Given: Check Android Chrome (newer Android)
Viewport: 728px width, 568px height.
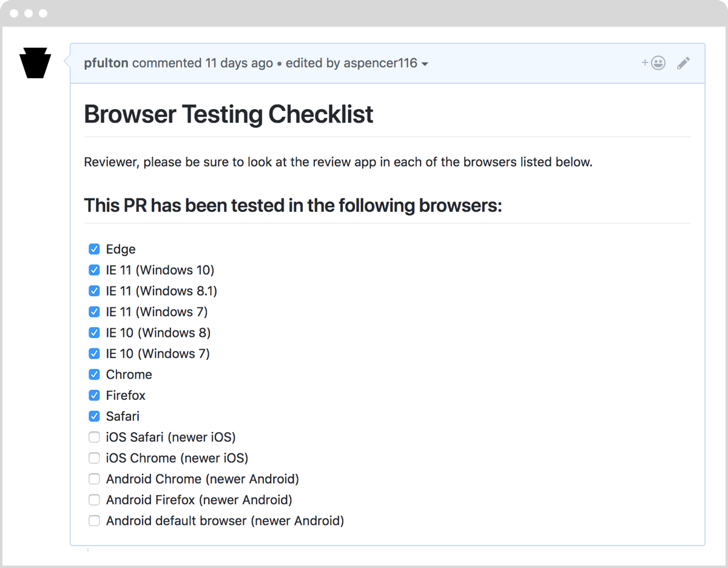Looking at the screenshot, I should (94, 479).
